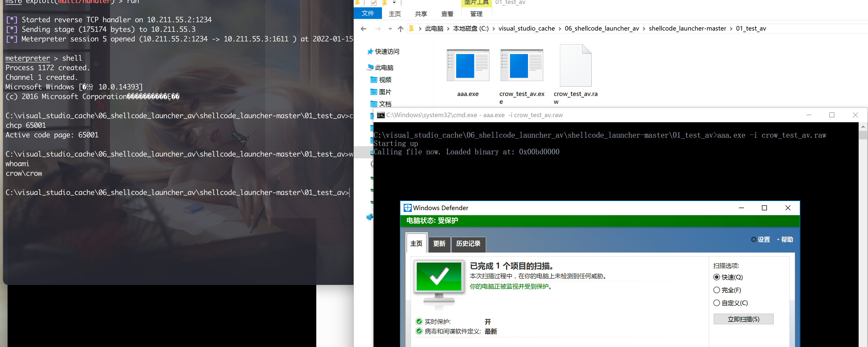Click 此电脑 in the address bar path
This screenshot has height=347, width=868.
(434, 29)
